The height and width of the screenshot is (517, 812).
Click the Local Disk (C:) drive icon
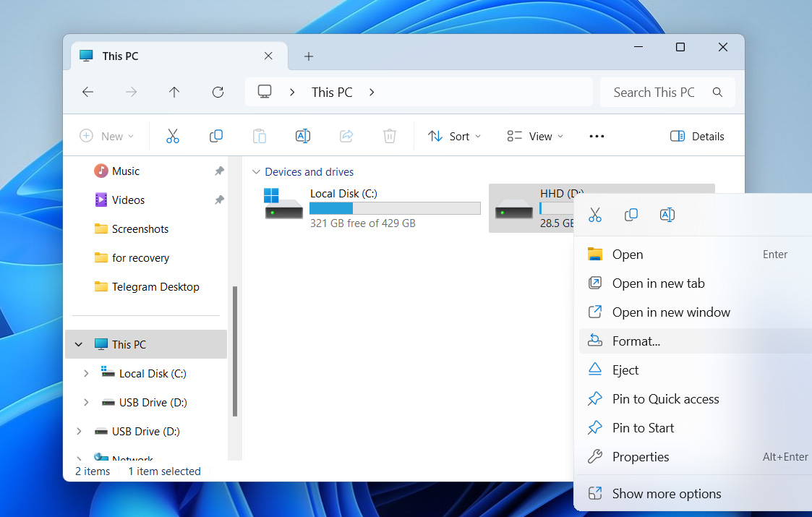[283, 204]
